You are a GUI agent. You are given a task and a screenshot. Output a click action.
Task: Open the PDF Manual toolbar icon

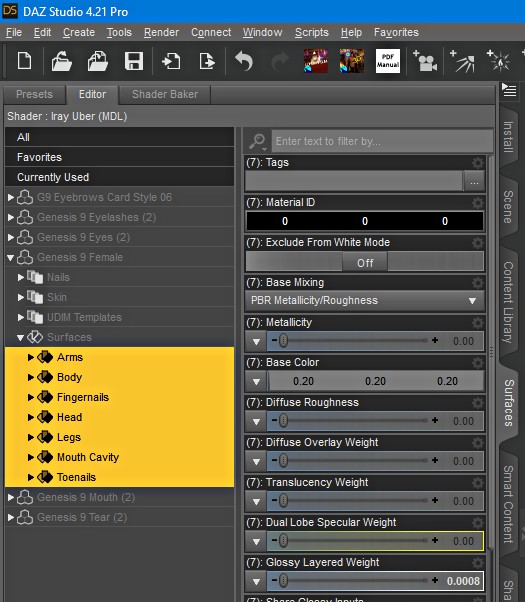click(x=388, y=61)
